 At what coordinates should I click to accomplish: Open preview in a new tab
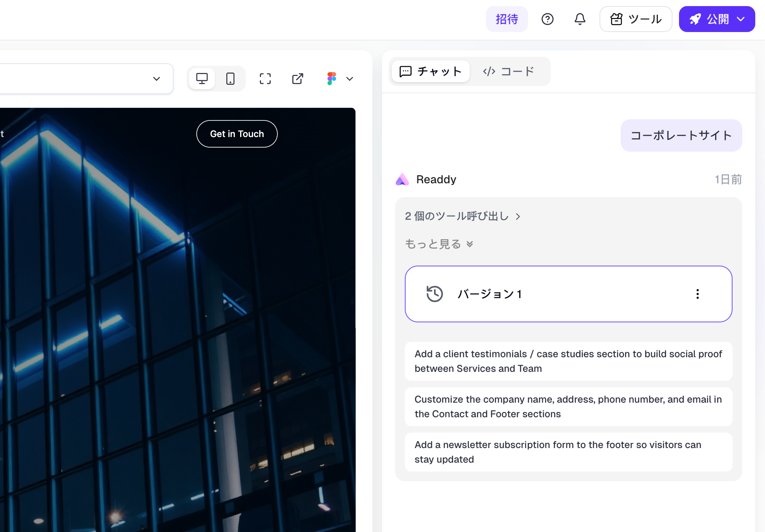tap(298, 79)
